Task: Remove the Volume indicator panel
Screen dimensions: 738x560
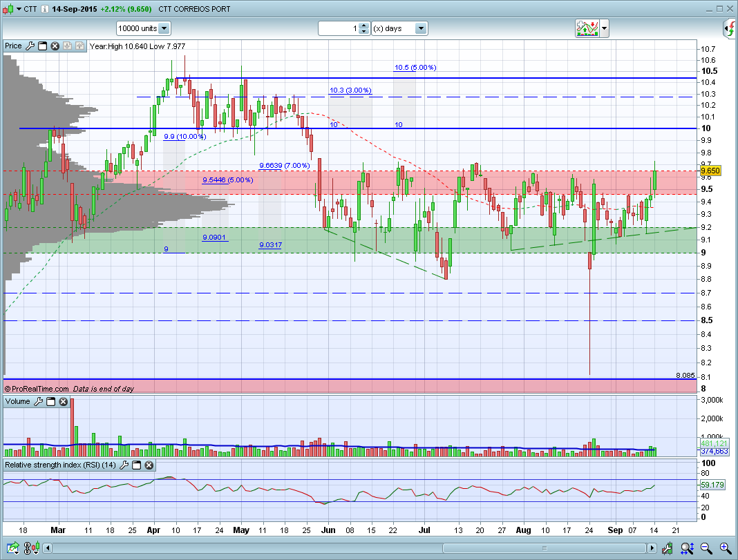Action: (63, 401)
